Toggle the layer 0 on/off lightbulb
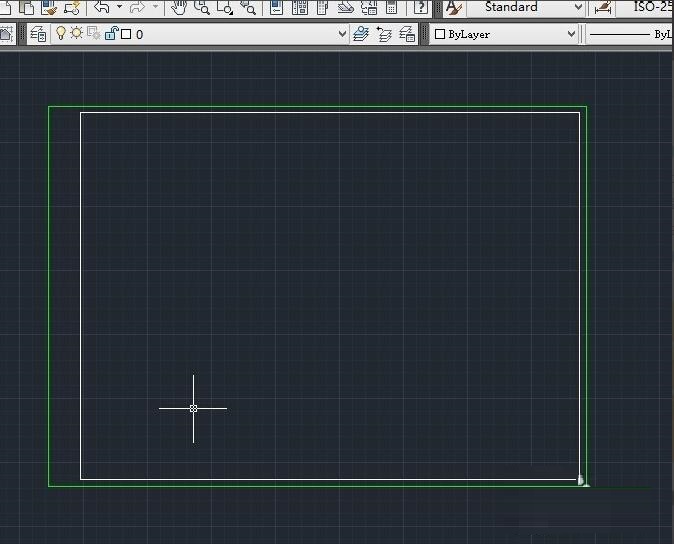Viewport: 674px width, 544px height. point(61,33)
